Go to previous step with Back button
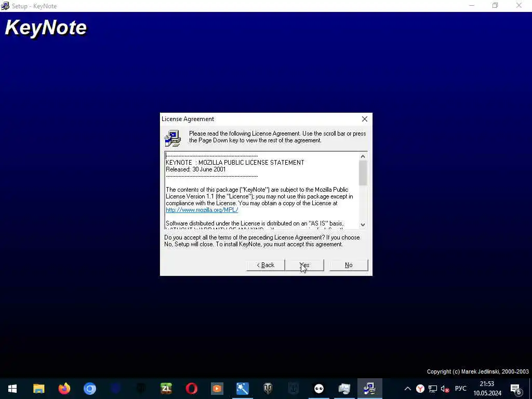 265,265
